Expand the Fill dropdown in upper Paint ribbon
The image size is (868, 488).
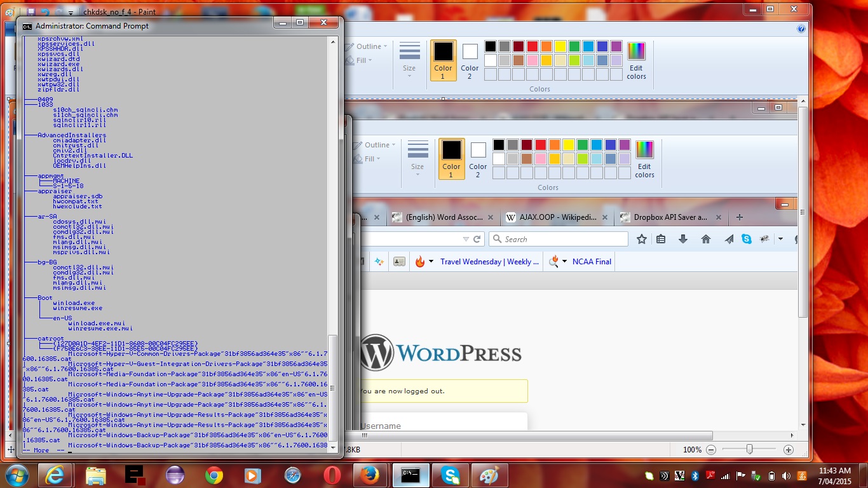coord(364,60)
